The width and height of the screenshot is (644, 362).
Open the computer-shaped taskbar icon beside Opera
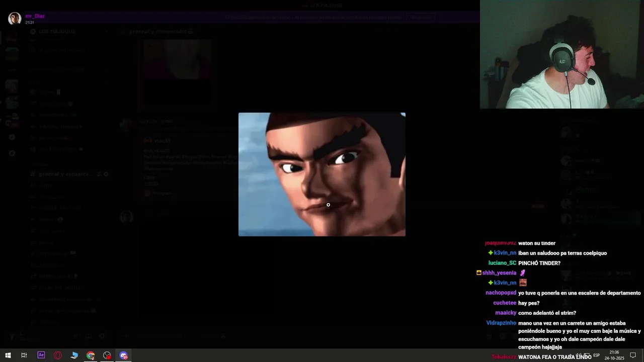74,355
